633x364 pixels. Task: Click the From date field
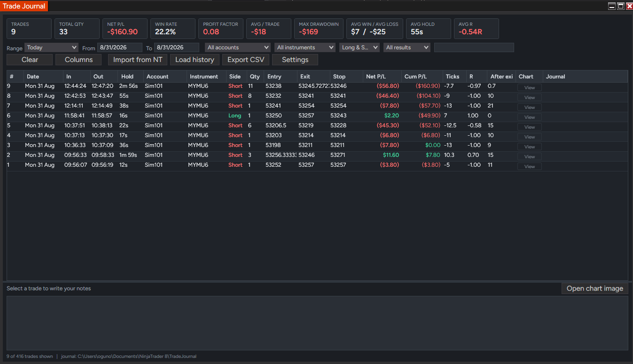coord(119,47)
